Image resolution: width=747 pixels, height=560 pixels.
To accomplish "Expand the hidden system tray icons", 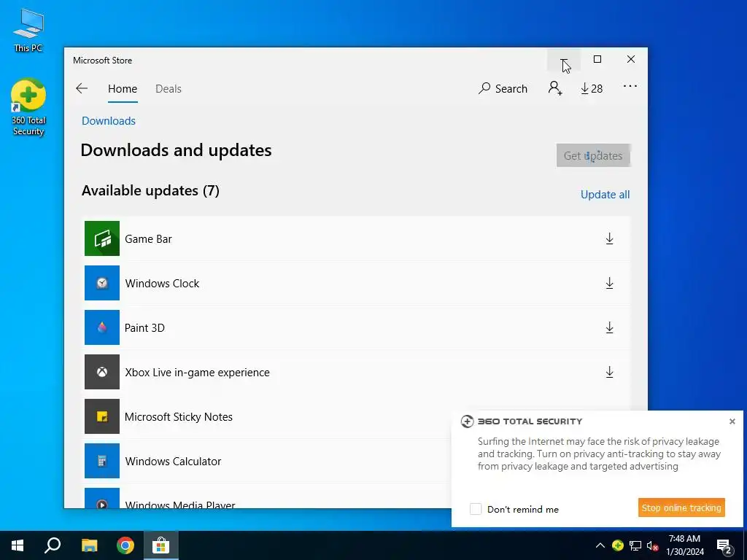I will tap(600, 545).
